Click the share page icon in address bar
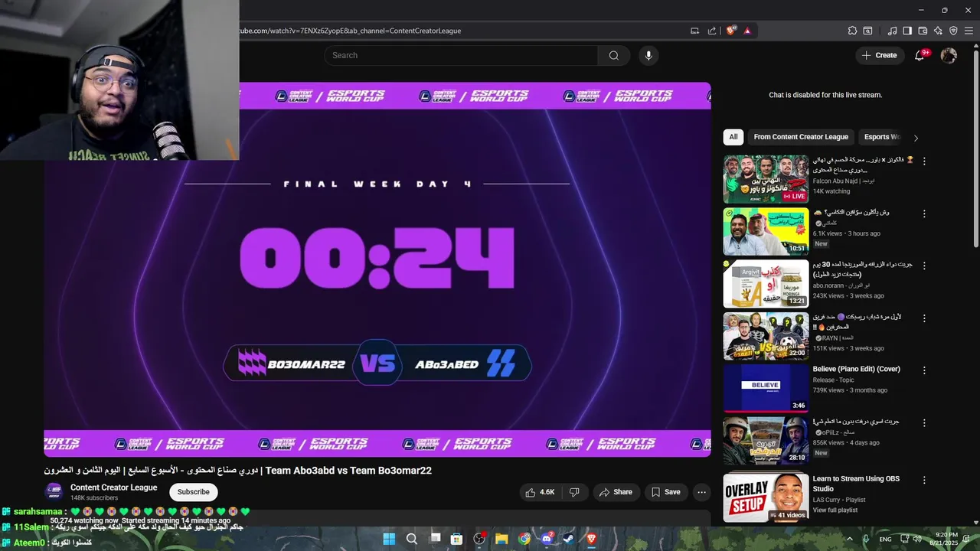 click(712, 31)
